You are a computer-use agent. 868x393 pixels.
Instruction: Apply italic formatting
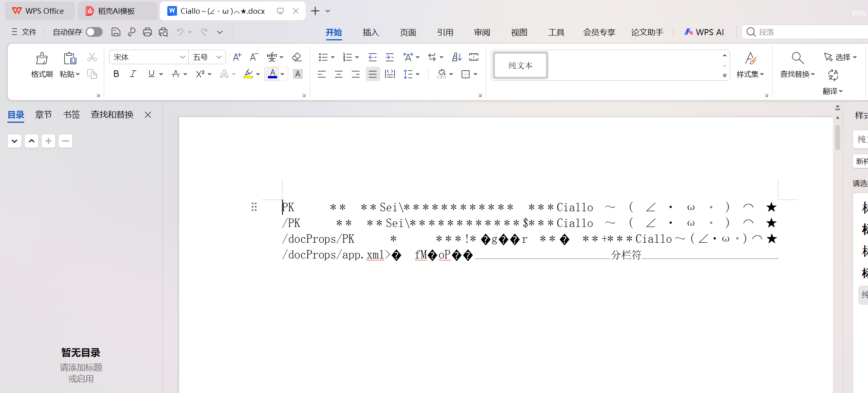coord(133,74)
